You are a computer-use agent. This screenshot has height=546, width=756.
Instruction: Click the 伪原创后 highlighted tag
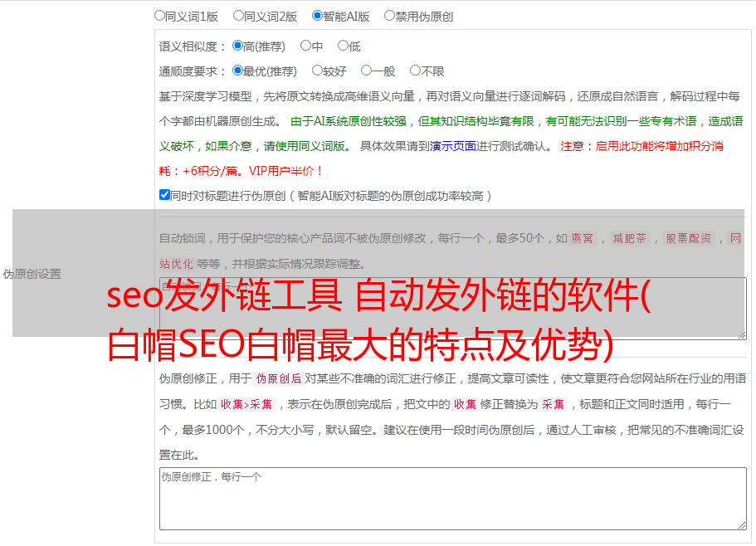point(279,378)
